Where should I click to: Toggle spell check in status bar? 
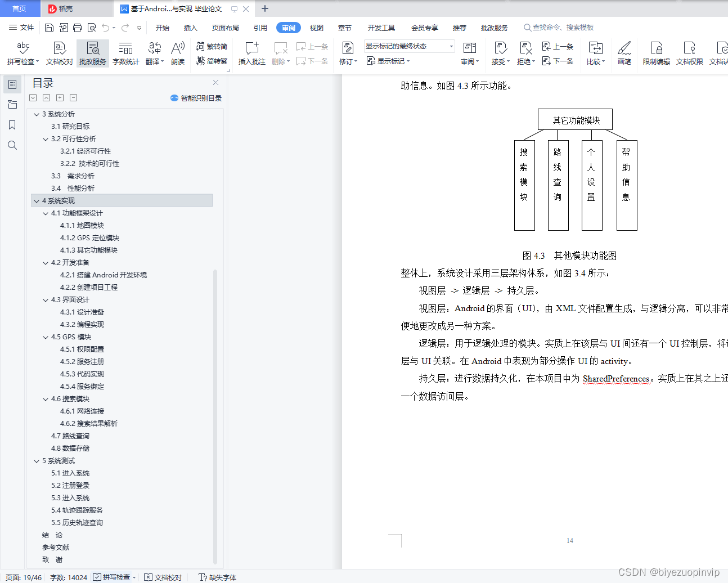114,577
